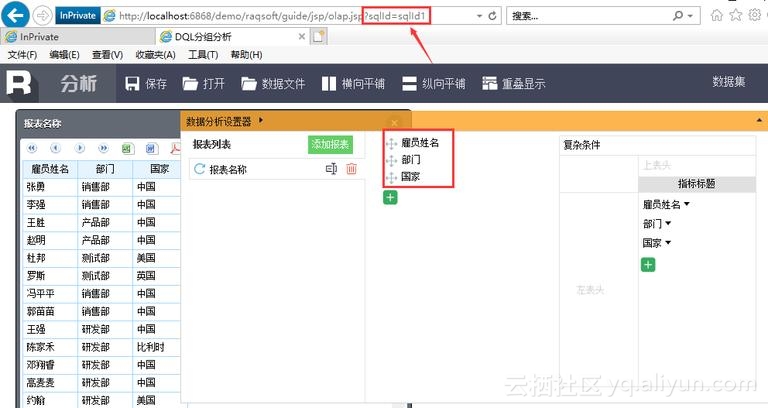
Task: Delete report with the trash icon
Action: (x=351, y=169)
